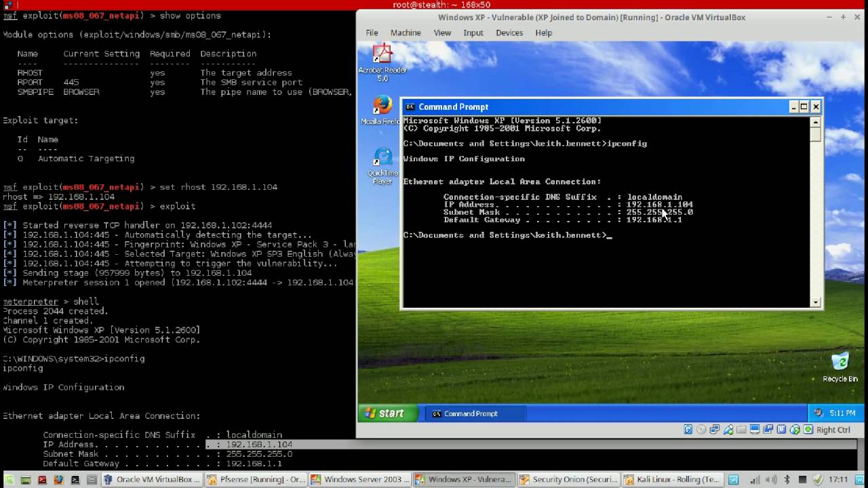Viewport: 868px width, 488px height.
Task: Switch to Windows XP - Vulnerable taskbar button
Action: [x=464, y=479]
